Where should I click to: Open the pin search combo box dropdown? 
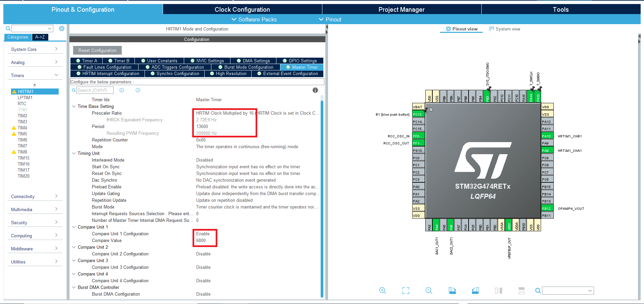590,291
